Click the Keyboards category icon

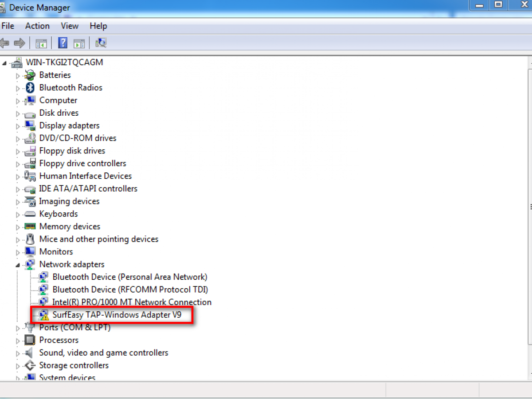pos(30,214)
